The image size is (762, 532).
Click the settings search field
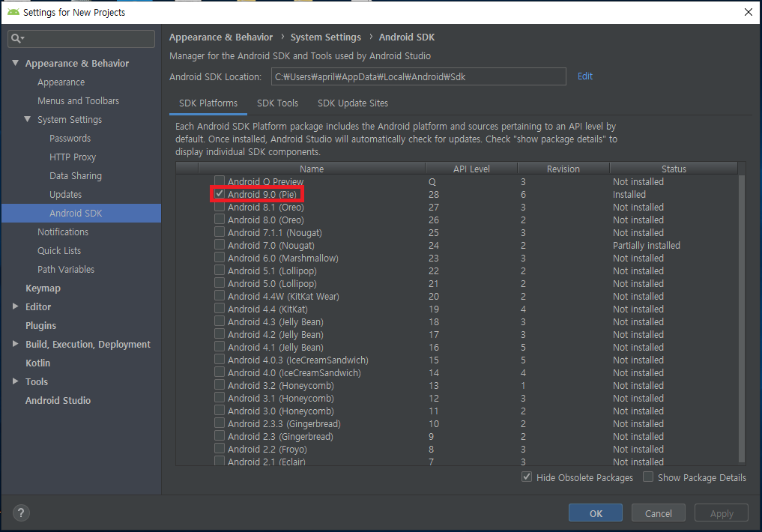[81, 38]
